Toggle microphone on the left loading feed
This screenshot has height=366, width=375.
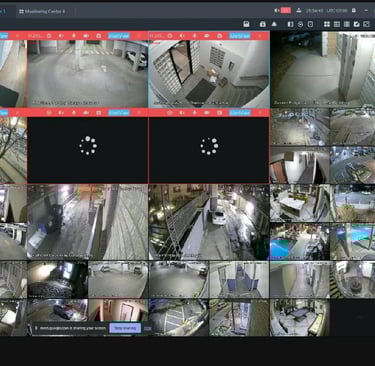[x=74, y=113]
